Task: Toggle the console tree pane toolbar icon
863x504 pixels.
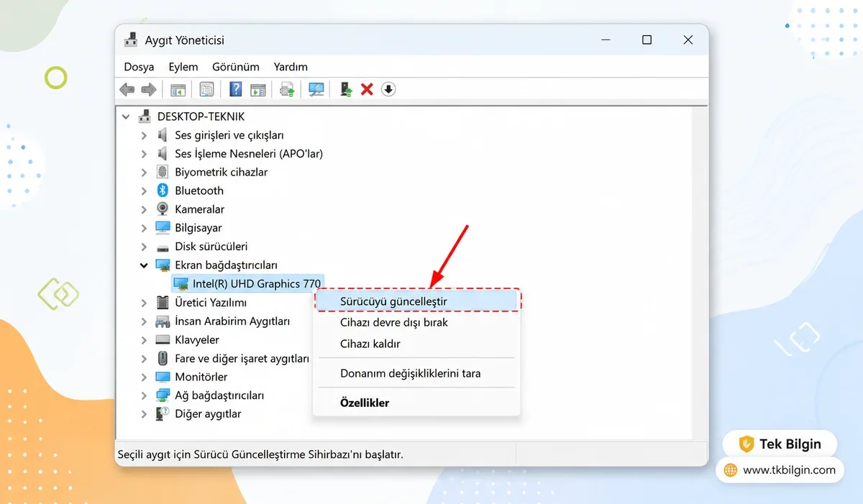Action: (x=178, y=89)
